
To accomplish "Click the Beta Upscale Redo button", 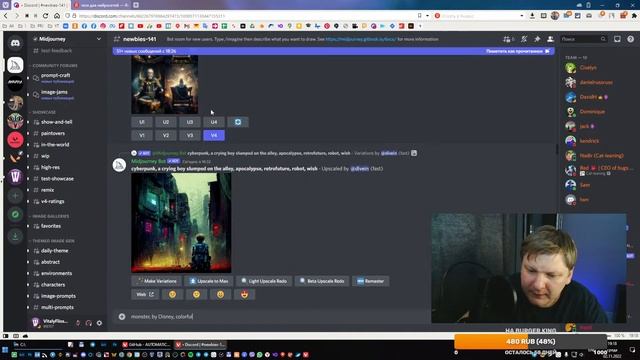I will pyautogui.click(x=322, y=281).
